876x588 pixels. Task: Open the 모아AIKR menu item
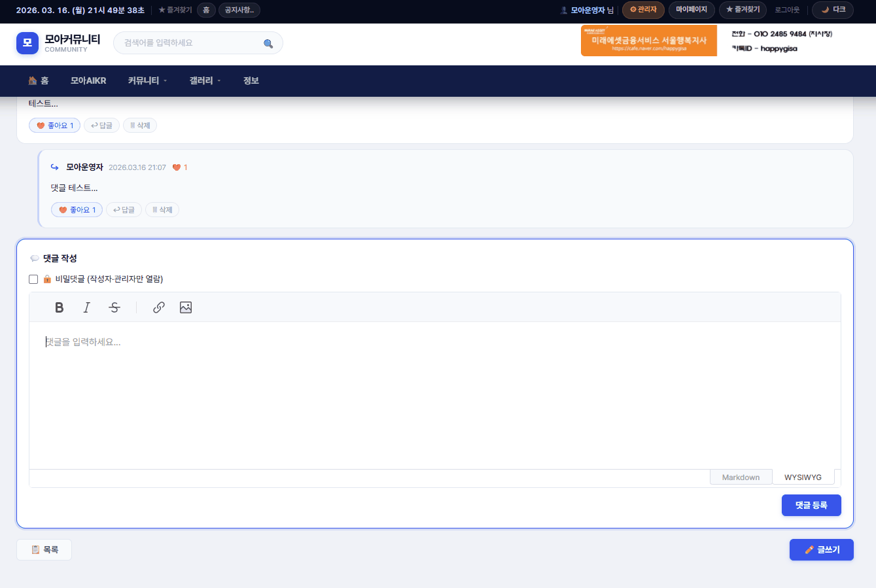click(x=88, y=80)
